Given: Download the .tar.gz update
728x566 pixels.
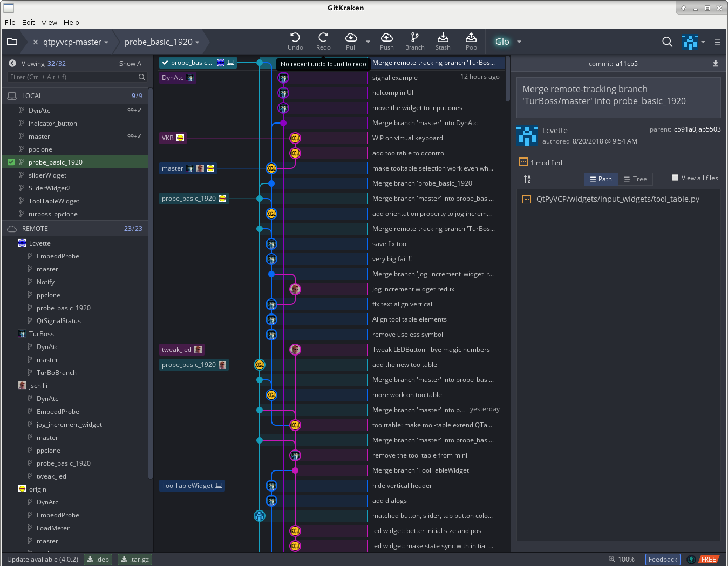Looking at the screenshot, I should [x=135, y=560].
